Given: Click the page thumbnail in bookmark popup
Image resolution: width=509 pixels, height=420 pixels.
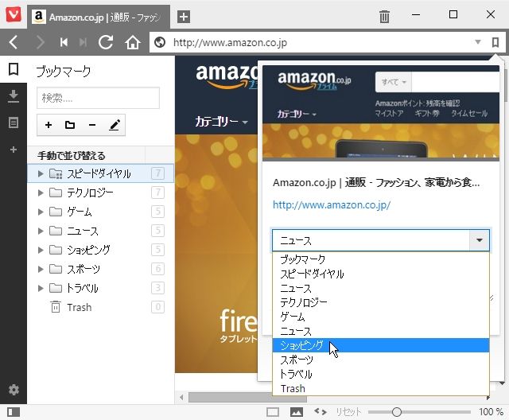Looking at the screenshot, I should coord(381,113).
